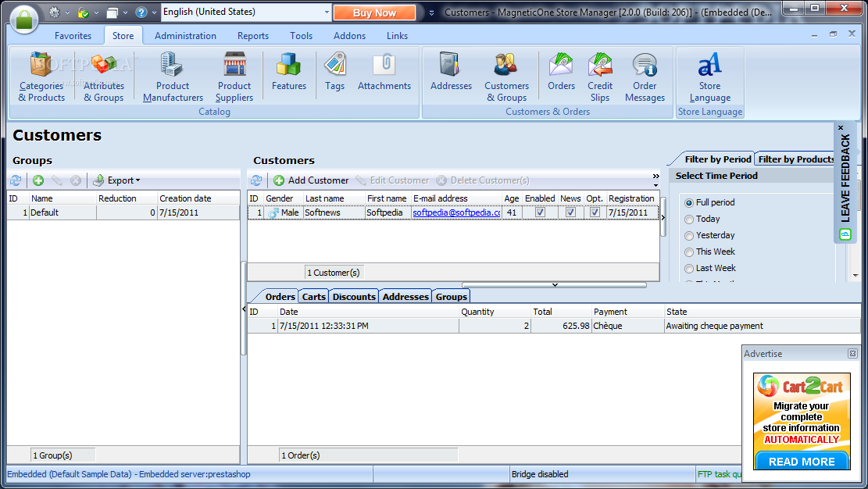Click Edit Customer
The width and height of the screenshot is (868, 489).
[x=392, y=180]
